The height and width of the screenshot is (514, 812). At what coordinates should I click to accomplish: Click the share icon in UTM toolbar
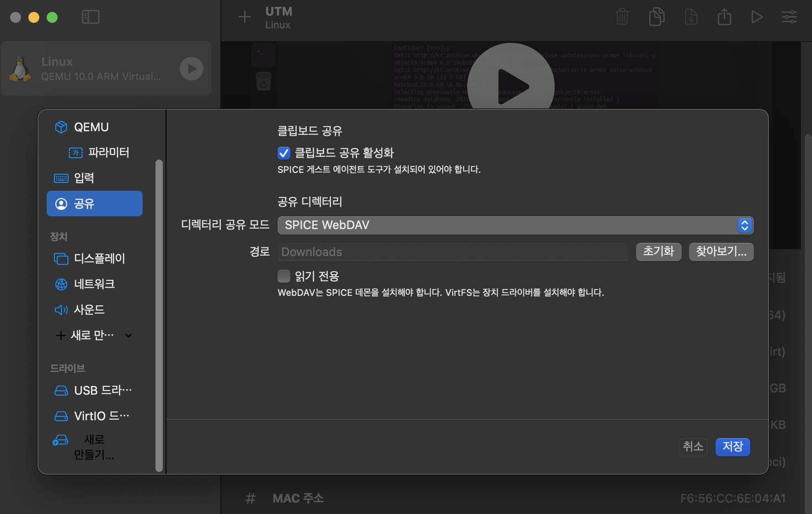(x=724, y=17)
